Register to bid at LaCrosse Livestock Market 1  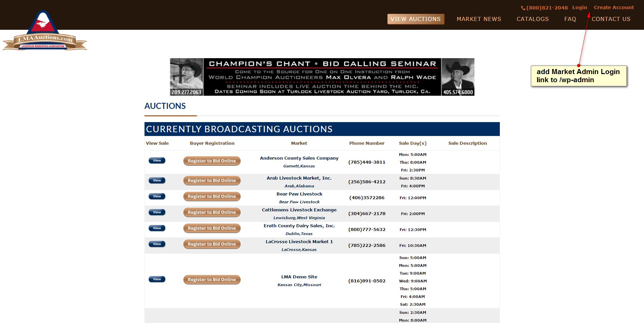(212, 244)
